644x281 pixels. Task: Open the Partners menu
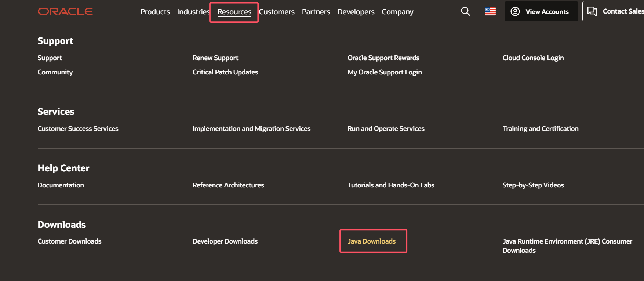tap(316, 12)
